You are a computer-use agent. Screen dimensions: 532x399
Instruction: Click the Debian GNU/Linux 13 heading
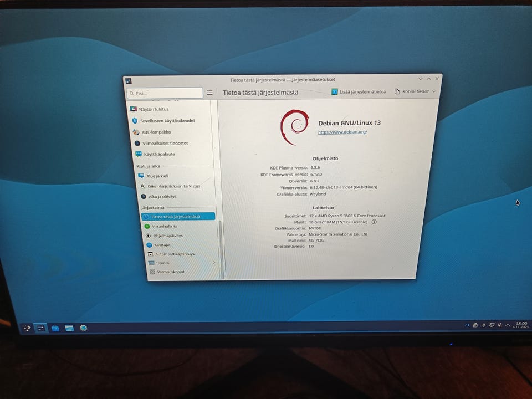point(350,123)
